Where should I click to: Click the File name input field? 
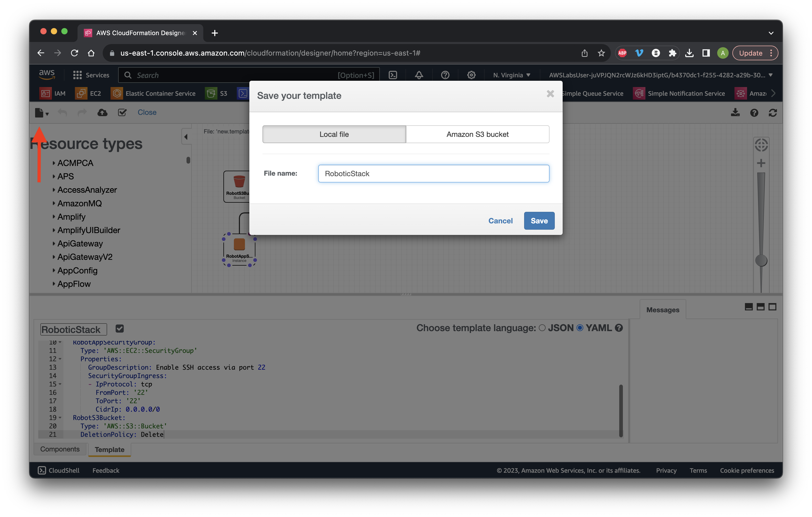434,174
